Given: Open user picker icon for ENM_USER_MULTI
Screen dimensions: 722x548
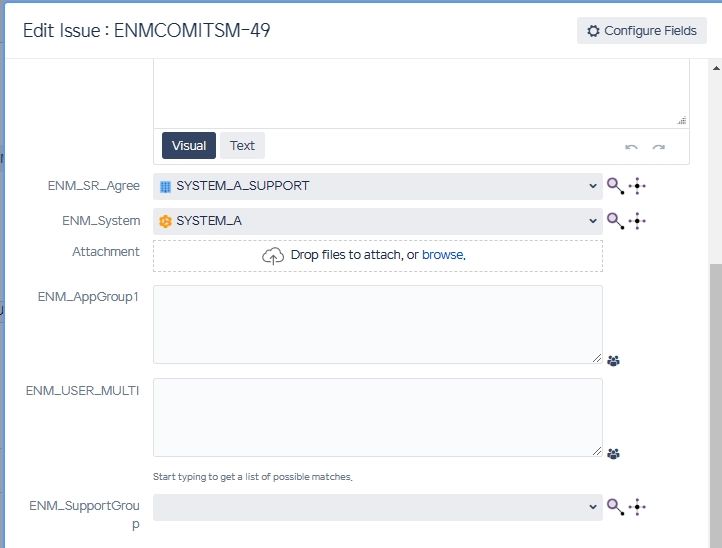Looking at the screenshot, I should pyautogui.click(x=613, y=454).
